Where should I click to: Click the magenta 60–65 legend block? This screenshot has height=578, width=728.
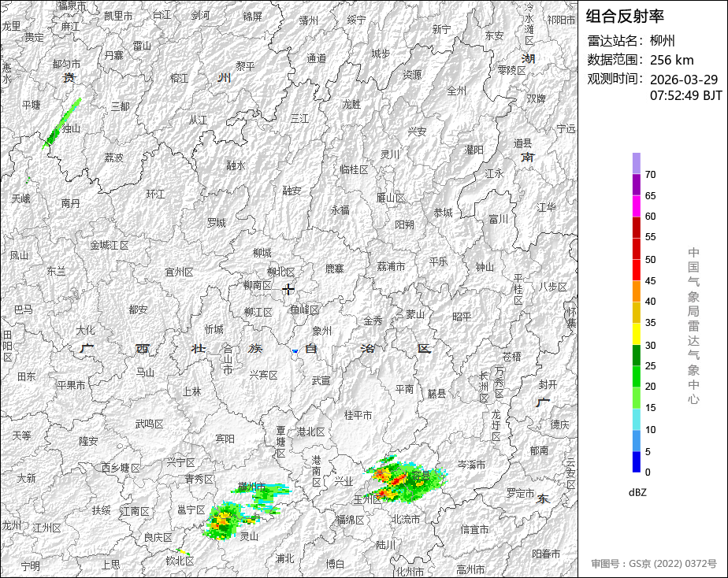[x=637, y=206]
